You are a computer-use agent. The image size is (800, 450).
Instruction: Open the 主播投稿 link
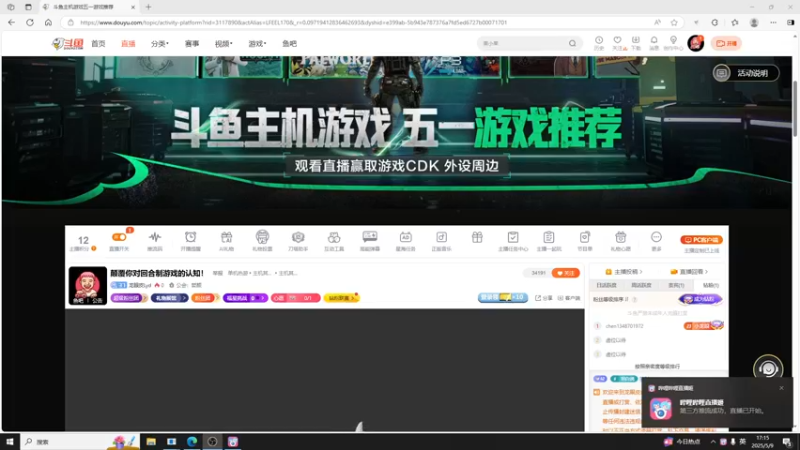pos(623,272)
